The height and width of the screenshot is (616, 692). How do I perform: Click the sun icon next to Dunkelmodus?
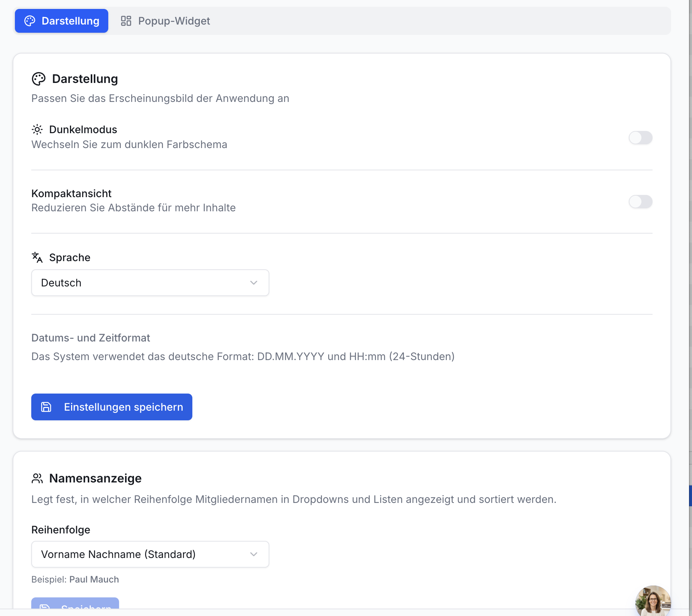coord(37,129)
